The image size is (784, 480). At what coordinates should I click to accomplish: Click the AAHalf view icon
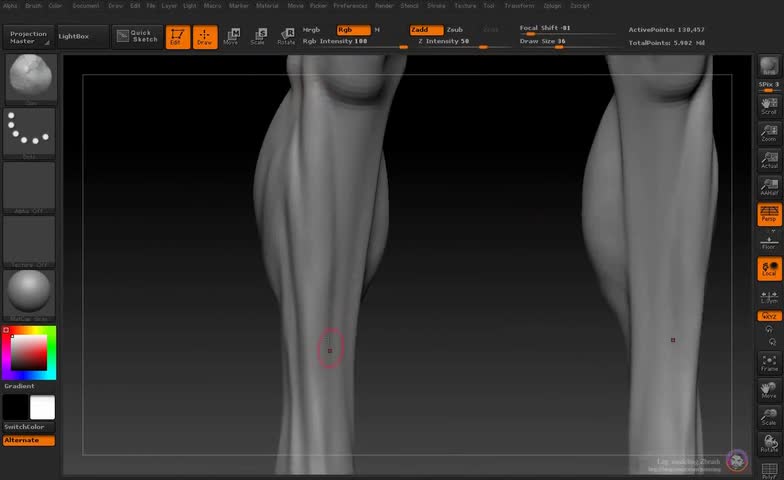coord(769,186)
